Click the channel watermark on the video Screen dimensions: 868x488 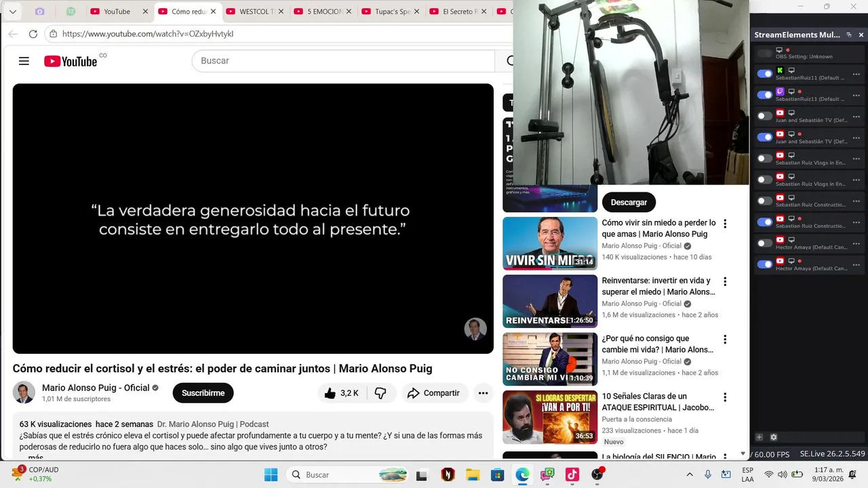point(475,329)
